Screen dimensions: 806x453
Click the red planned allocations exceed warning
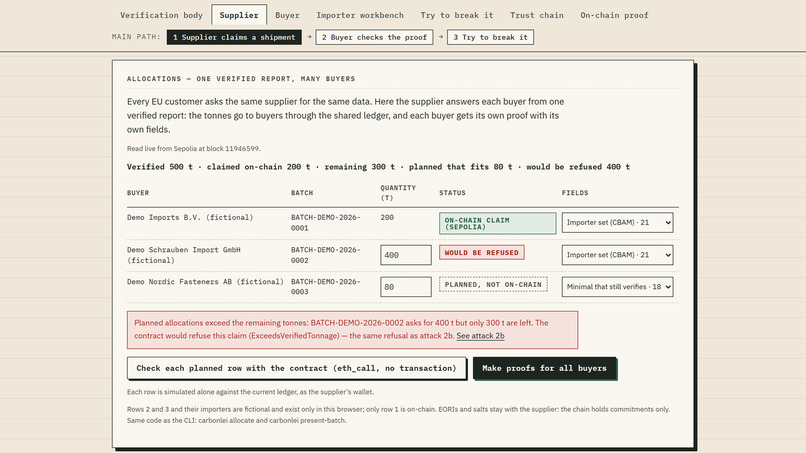353,330
